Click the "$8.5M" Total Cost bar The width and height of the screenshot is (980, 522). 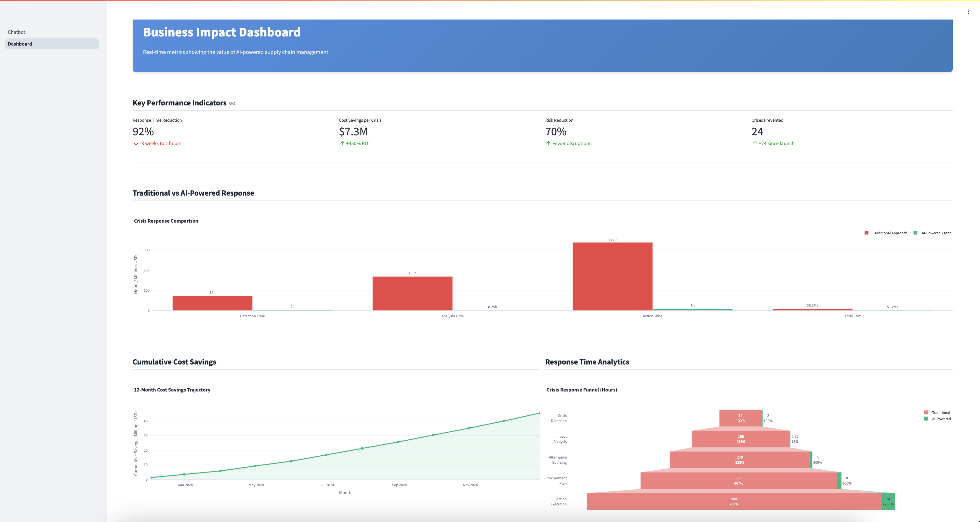click(812, 309)
